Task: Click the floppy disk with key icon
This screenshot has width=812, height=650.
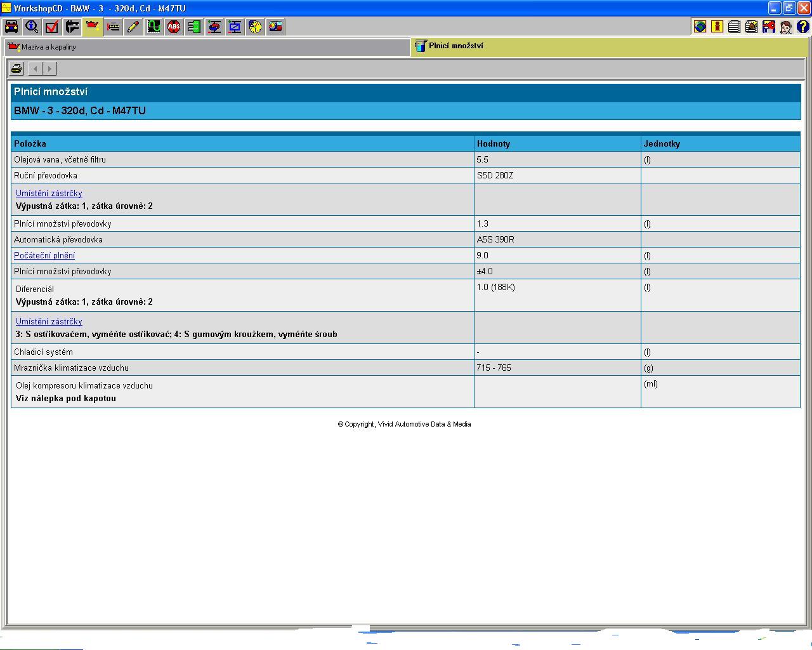Action: coord(768,27)
